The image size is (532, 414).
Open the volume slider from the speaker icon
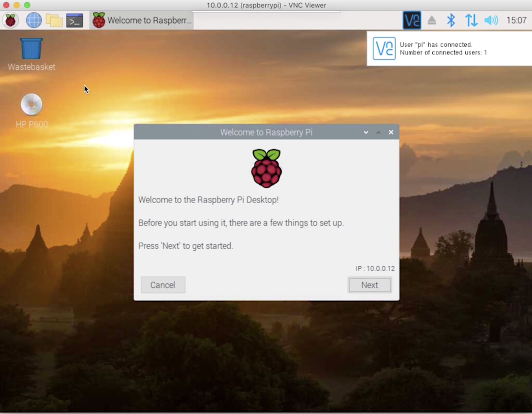[x=491, y=20]
